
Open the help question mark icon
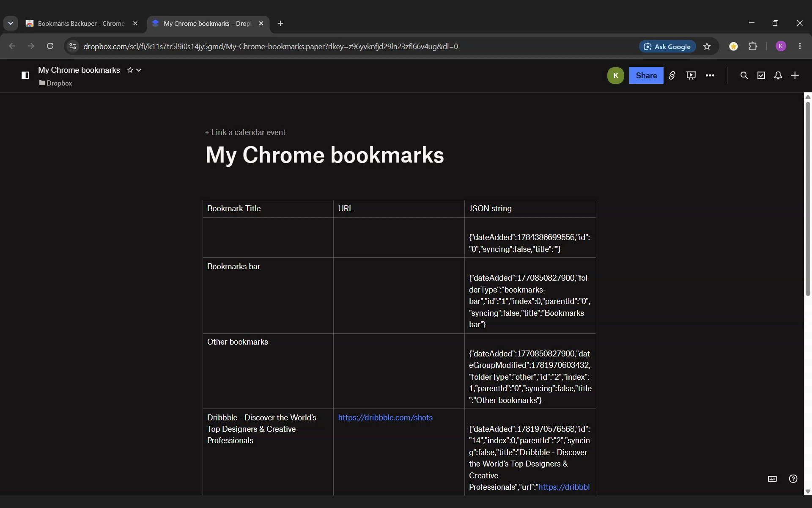coord(793,479)
